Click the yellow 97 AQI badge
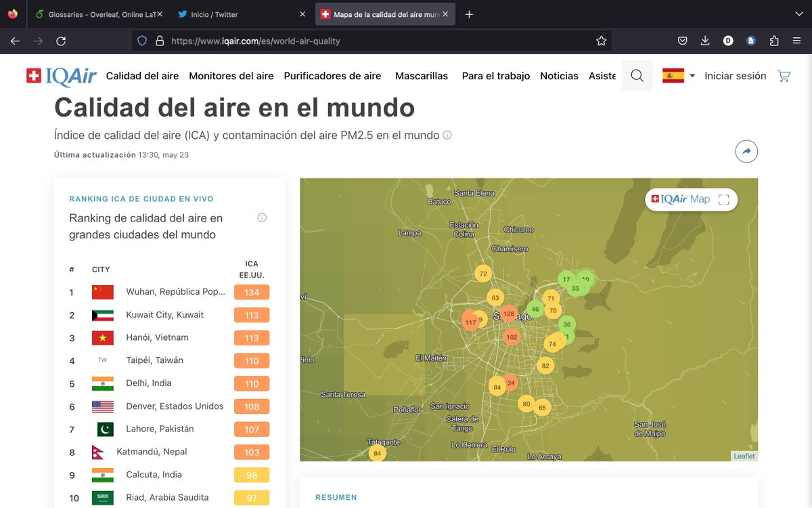 coord(252,499)
